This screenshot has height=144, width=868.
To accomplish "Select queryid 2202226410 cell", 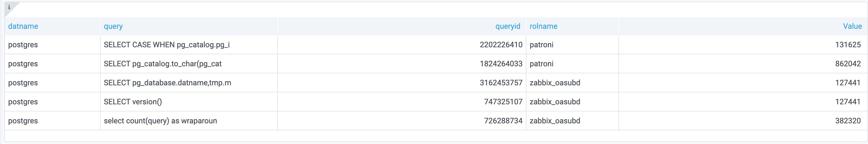I will click(x=501, y=45).
